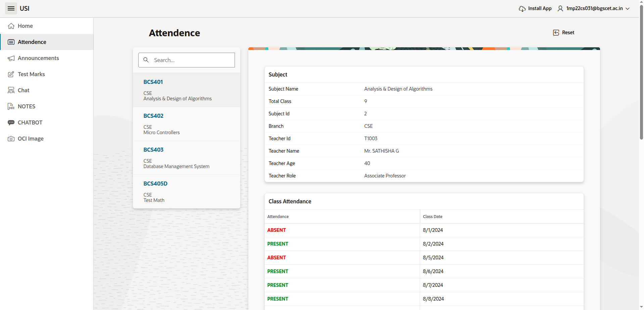
Task: Toggle the hamburger navigation menu
Action: [11, 8]
